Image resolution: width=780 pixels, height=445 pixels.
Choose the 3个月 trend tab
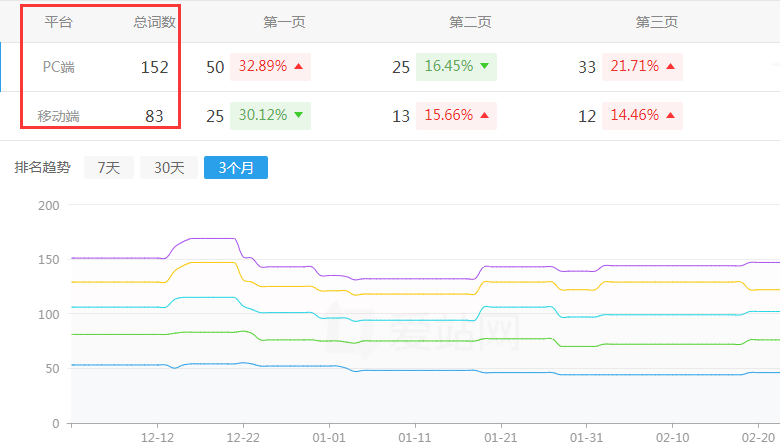[x=235, y=168]
